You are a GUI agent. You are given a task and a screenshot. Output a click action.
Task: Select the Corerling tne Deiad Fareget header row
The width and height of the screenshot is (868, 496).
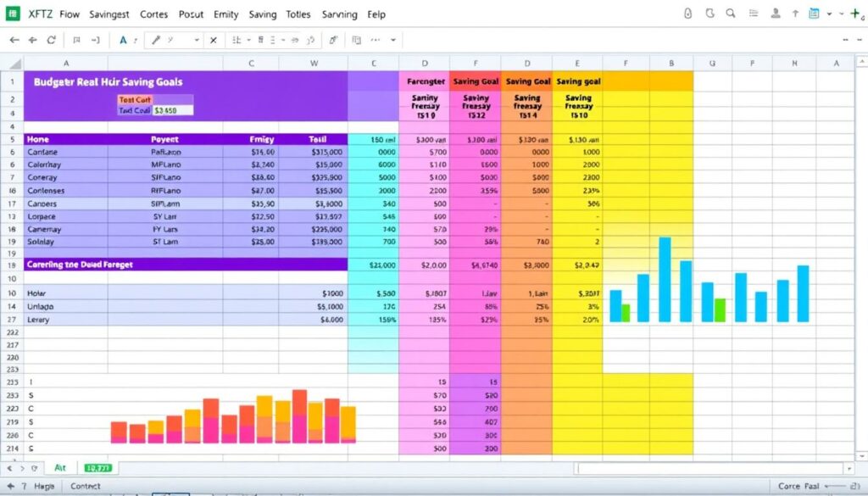[186, 265]
